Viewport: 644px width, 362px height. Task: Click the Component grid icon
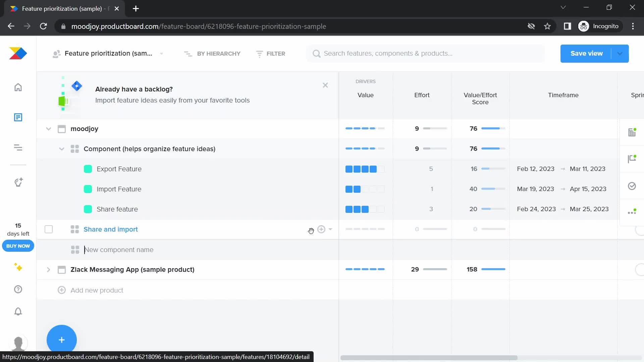pos(75,149)
